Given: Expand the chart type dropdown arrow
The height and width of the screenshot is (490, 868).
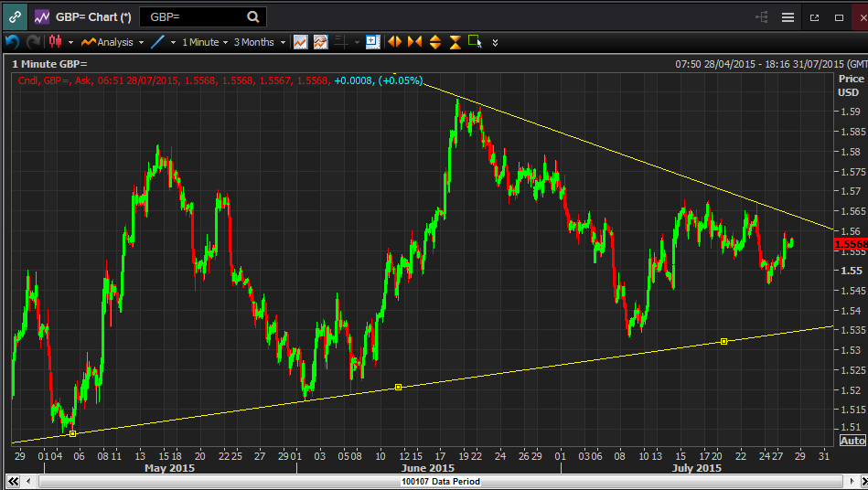Looking at the screenshot, I should (x=70, y=43).
